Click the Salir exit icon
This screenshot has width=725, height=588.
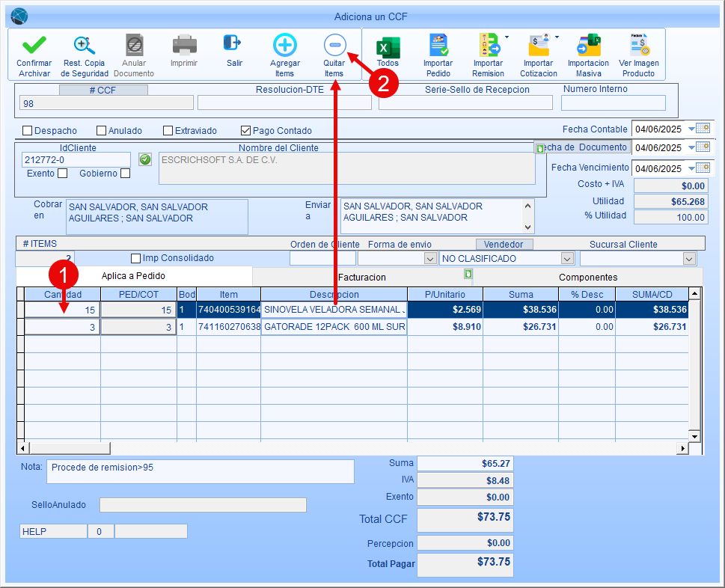click(234, 43)
